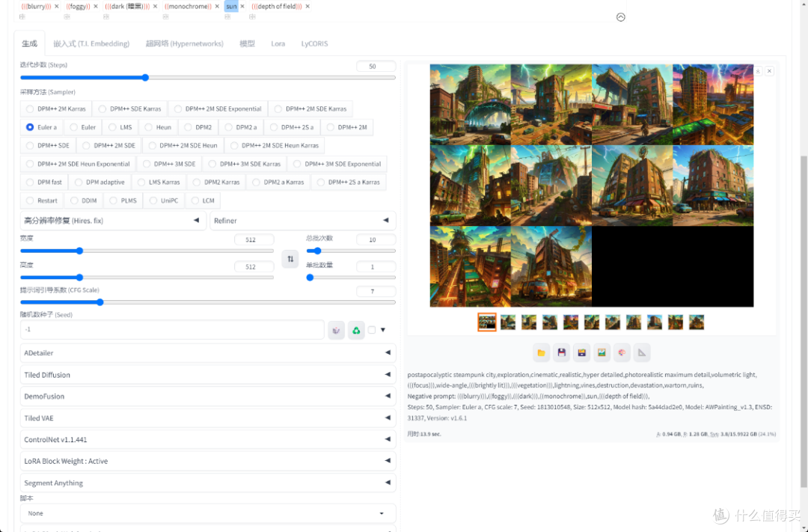Expand extra seed options arrow

click(383, 330)
